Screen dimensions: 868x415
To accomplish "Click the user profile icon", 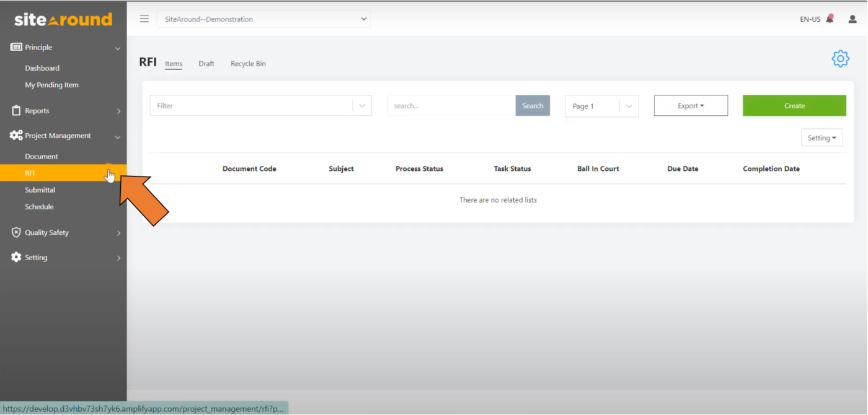I will pos(851,19).
